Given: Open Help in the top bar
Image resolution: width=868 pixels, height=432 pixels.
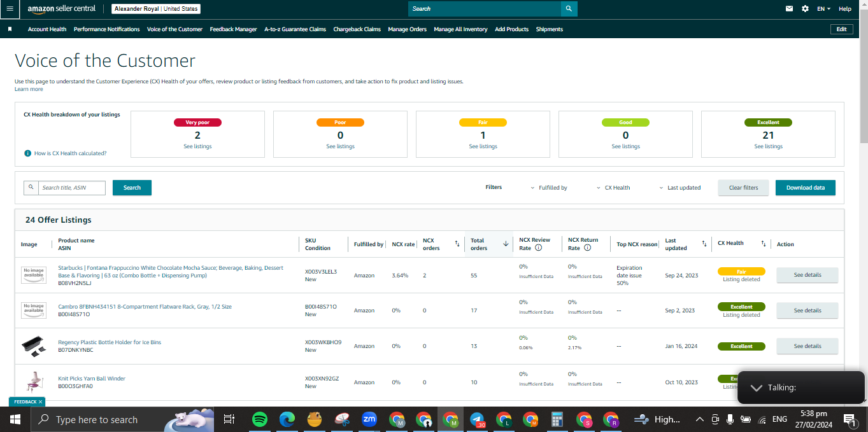Looking at the screenshot, I should (845, 9).
